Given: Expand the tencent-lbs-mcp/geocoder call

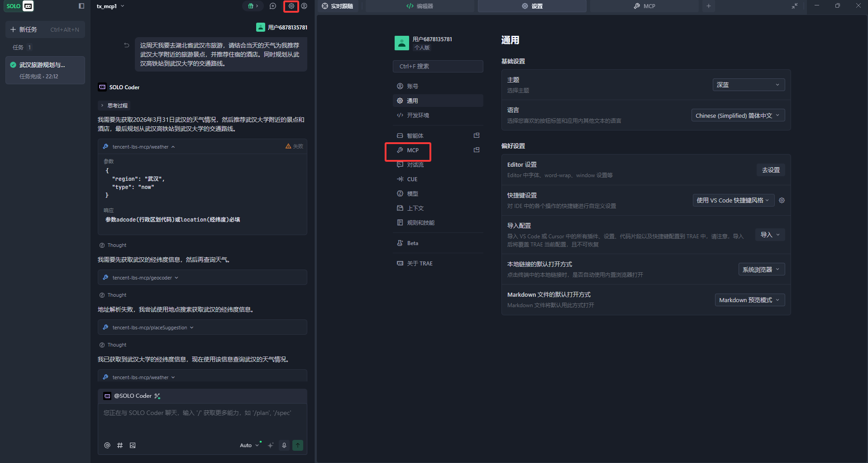Looking at the screenshot, I should tap(202, 278).
